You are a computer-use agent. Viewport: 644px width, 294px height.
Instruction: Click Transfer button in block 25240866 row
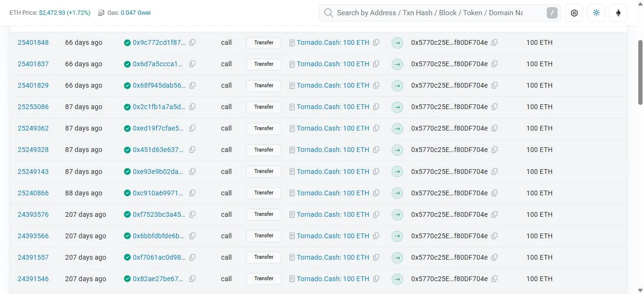264,193
